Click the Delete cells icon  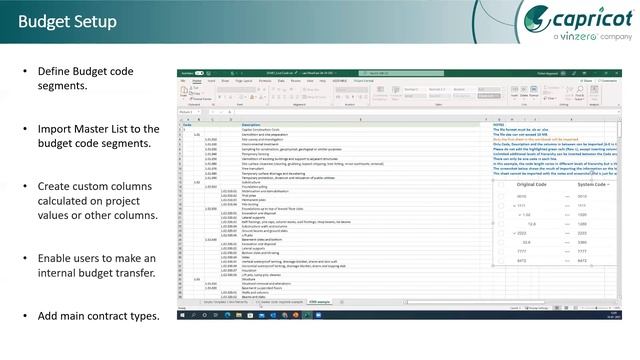pyautogui.click(x=524, y=91)
